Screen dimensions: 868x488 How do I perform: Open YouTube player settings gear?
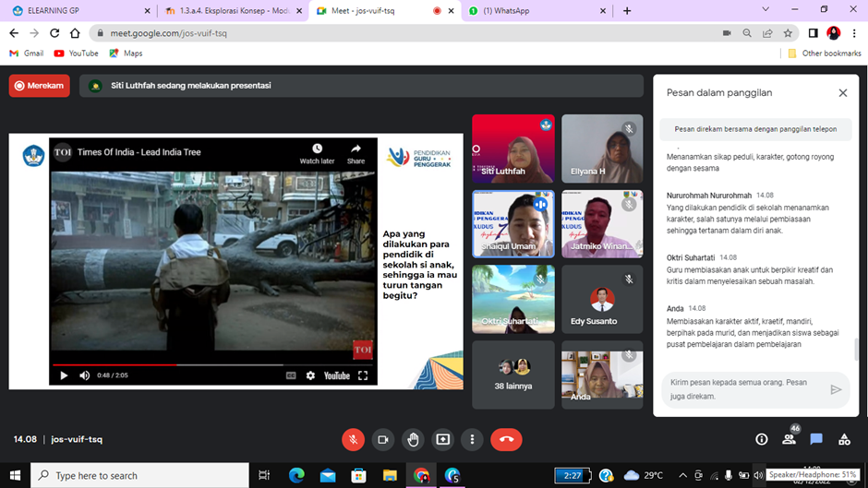point(310,375)
